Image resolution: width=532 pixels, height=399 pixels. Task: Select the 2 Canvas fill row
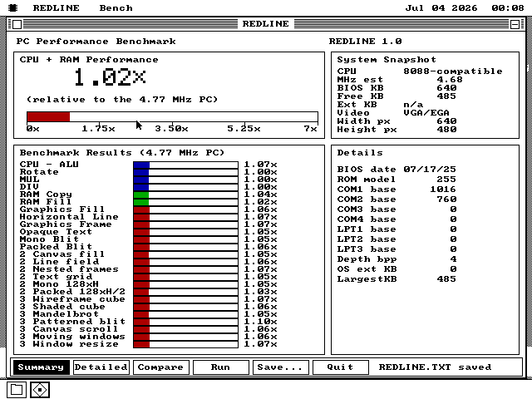click(62, 254)
